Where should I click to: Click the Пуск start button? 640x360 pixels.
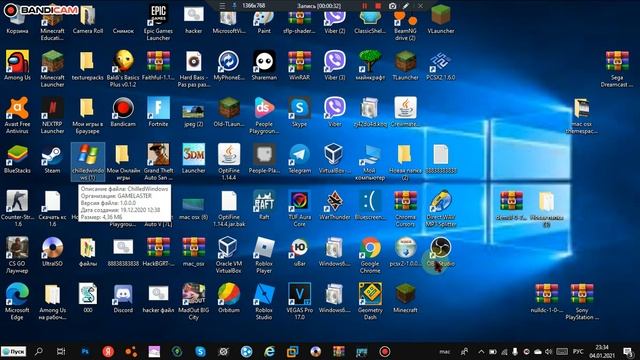click(13, 351)
